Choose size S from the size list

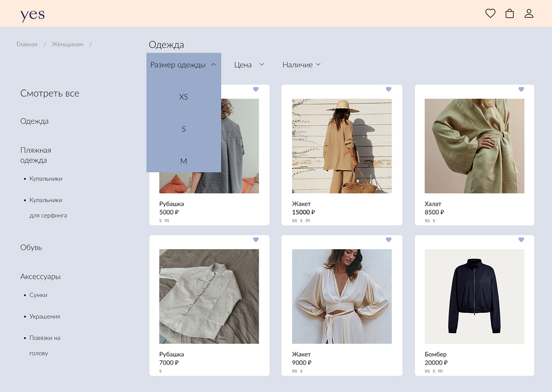pos(184,129)
